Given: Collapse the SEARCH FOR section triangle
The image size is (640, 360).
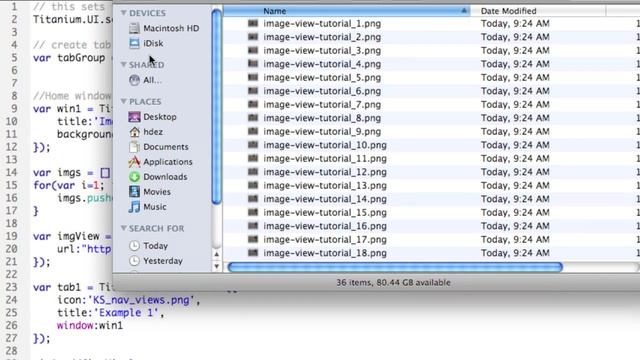Looking at the screenshot, I should 123,228.
